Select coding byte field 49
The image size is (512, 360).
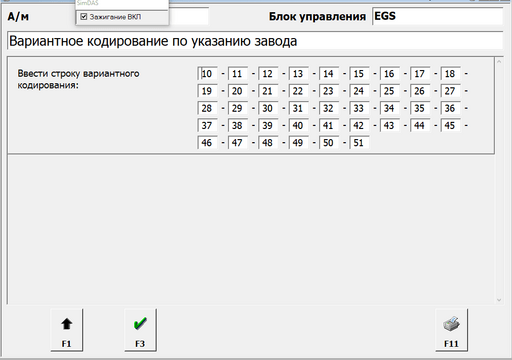298,143
